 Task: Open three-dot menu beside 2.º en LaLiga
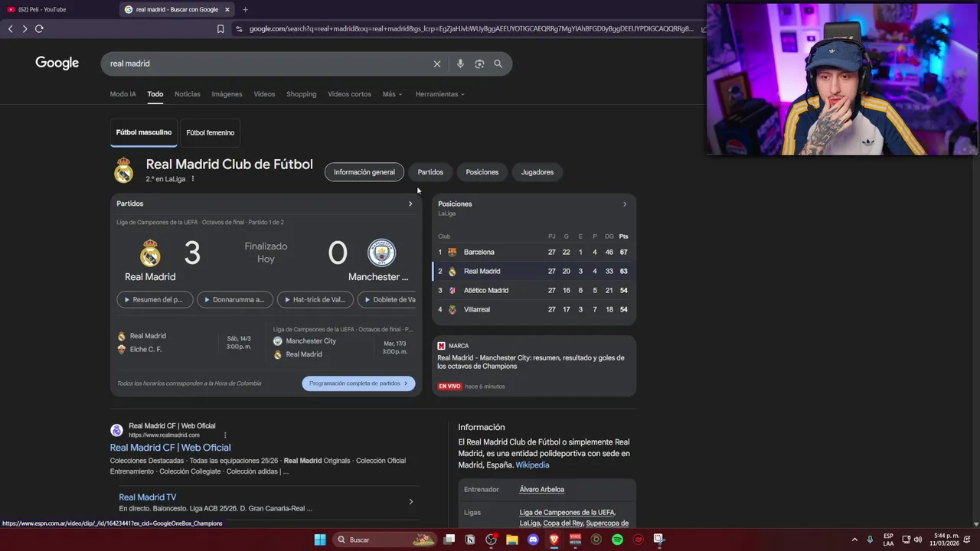(x=193, y=179)
